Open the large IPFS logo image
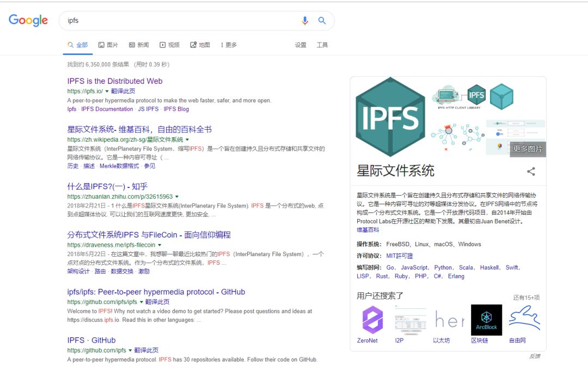 [390, 117]
